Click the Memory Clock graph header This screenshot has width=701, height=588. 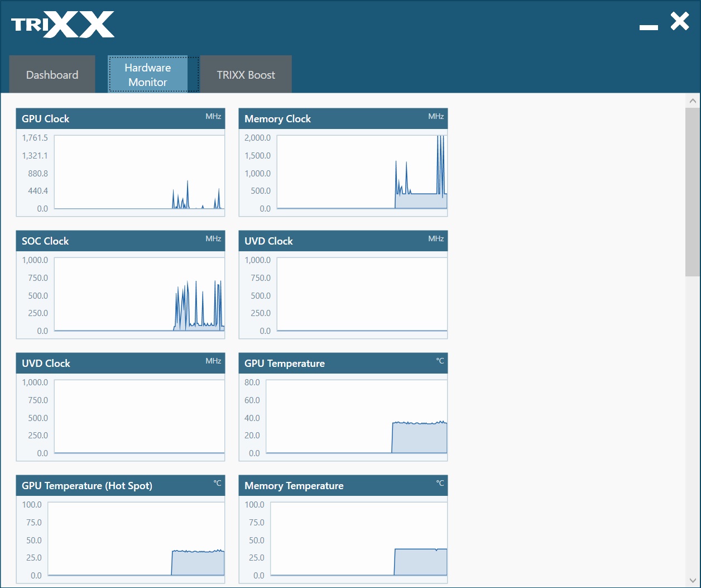click(x=343, y=118)
